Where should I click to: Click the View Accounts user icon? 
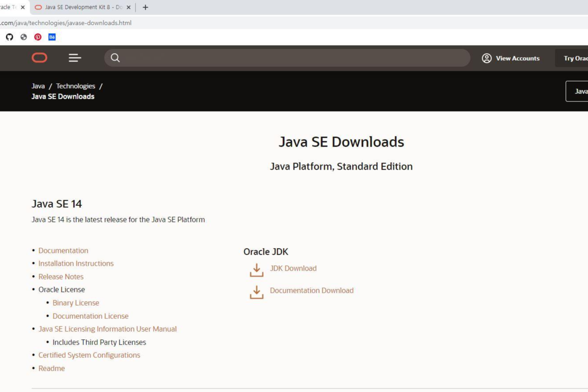click(487, 58)
